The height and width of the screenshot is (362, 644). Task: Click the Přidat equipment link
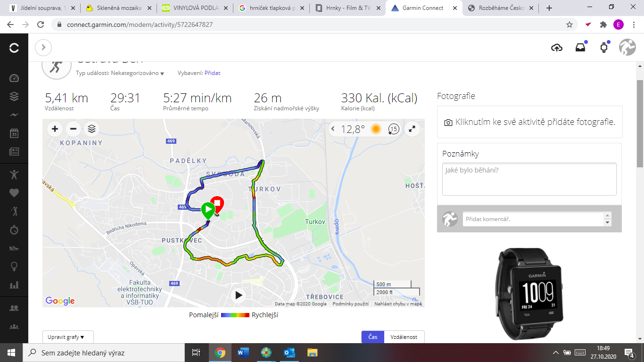212,73
